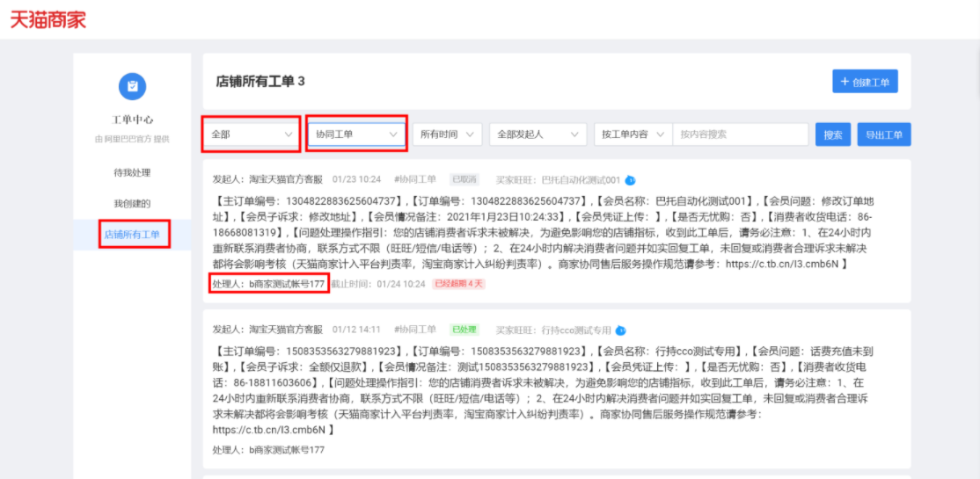Screen dimensions: 980x479
Task: Click the 工单中心 sidebar title
Action: coord(132,120)
